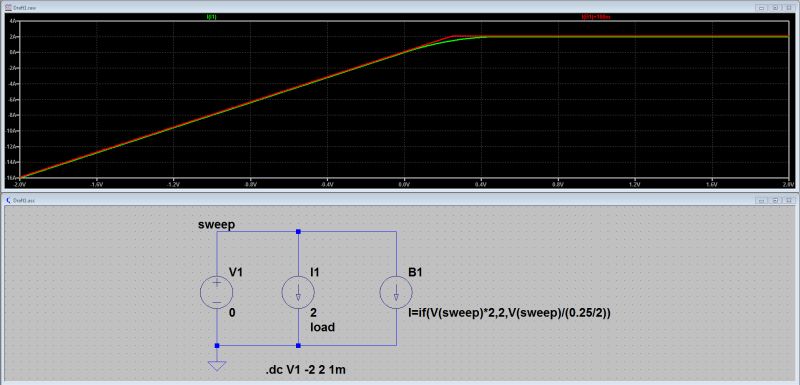
Task: Click the '.dc V1 -2 2 1m' directive
Action: point(306,370)
